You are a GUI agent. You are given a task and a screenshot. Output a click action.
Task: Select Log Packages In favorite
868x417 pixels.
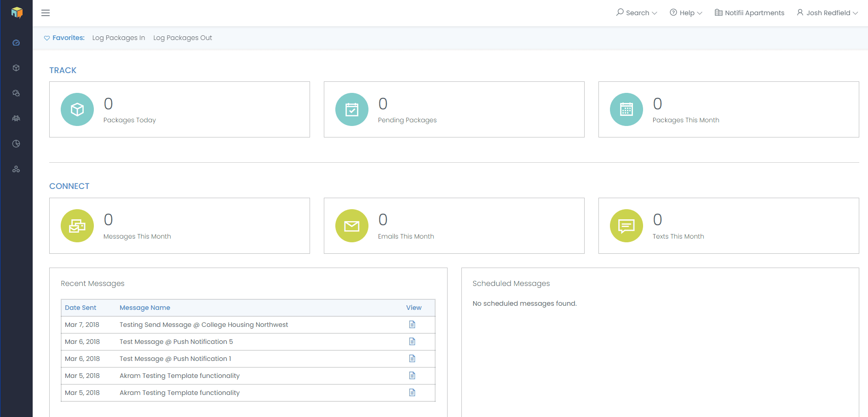(119, 38)
